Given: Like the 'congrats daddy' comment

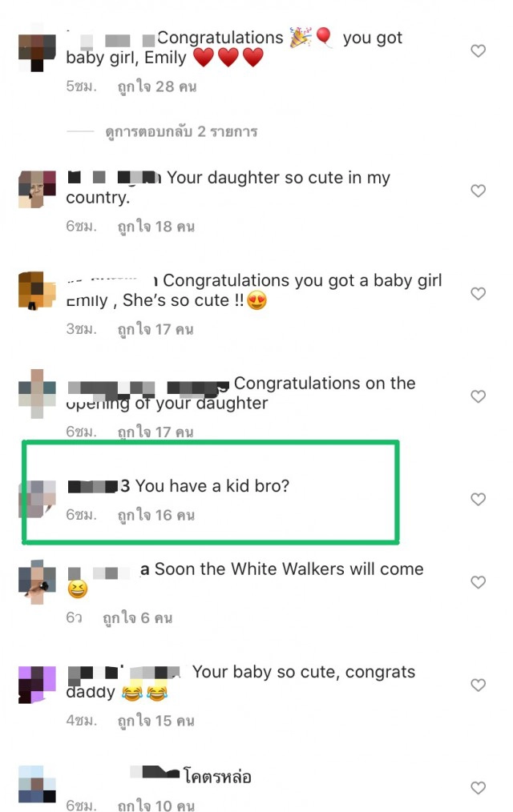Looking at the screenshot, I should (x=478, y=685).
